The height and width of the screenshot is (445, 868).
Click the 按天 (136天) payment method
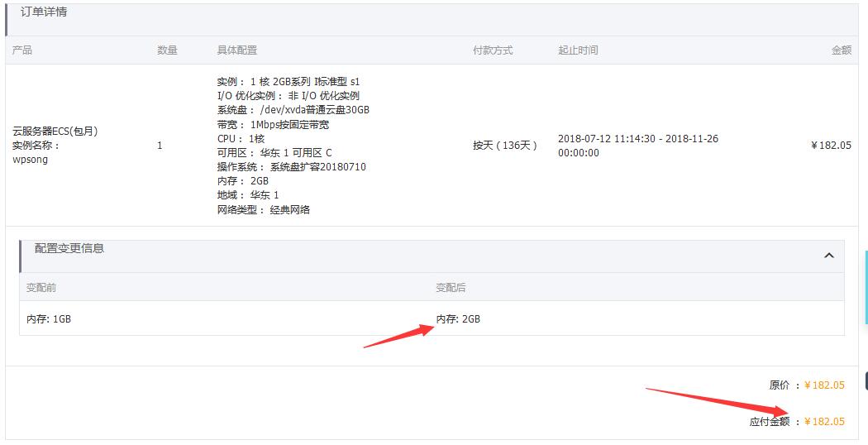(x=504, y=146)
